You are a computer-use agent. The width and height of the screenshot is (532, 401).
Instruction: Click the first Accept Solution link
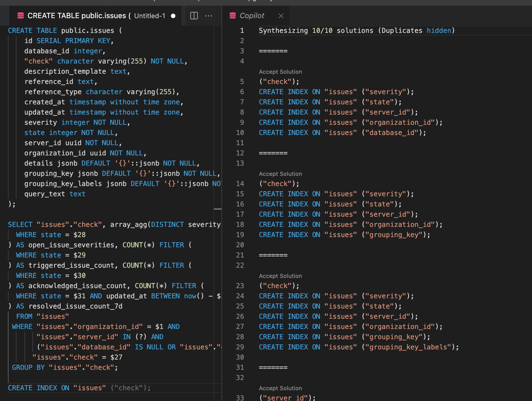[x=280, y=71]
